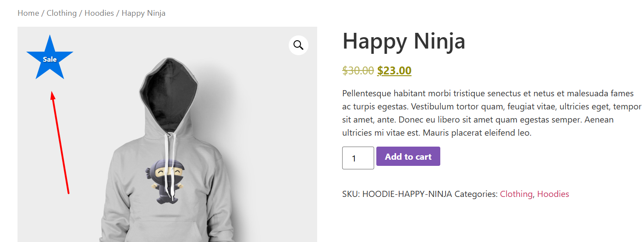This screenshot has width=644, height=242.
Task: Open the Home breadcrumb link
Action: [28, 13]
